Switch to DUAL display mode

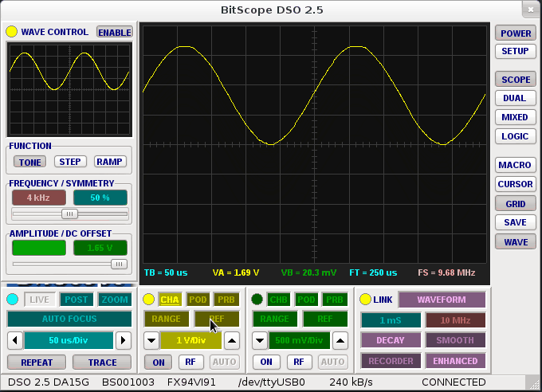click(x=515, y=98)
